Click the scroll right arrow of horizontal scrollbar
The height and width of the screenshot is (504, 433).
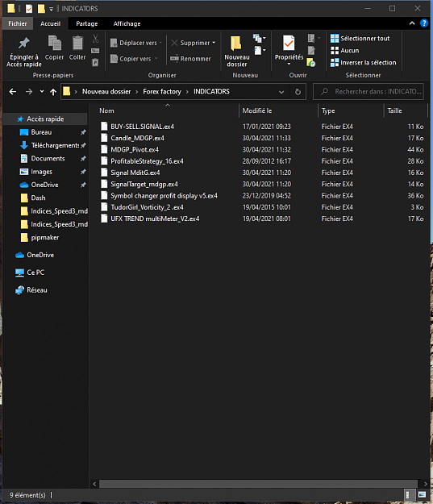(x=425, y=483)
